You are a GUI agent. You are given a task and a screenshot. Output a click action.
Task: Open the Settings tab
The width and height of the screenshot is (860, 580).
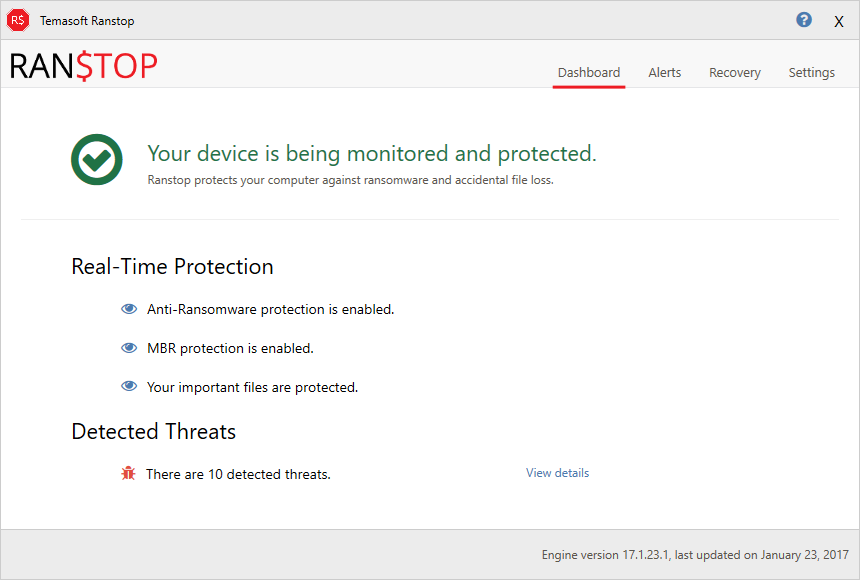coord(811,72)
